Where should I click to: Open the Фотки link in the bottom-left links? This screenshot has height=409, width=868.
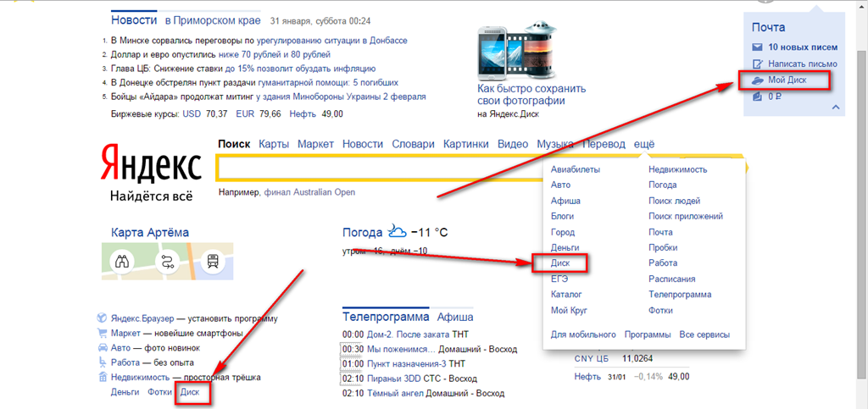click(159, 392)
